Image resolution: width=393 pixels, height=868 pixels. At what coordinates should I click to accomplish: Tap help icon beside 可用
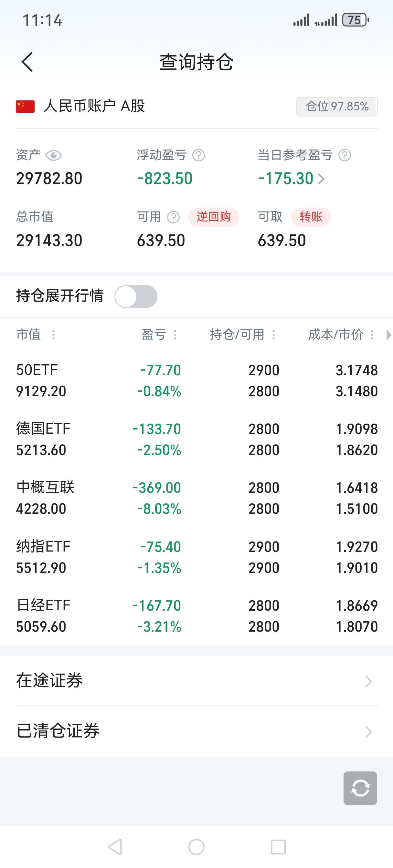point(174,217)
